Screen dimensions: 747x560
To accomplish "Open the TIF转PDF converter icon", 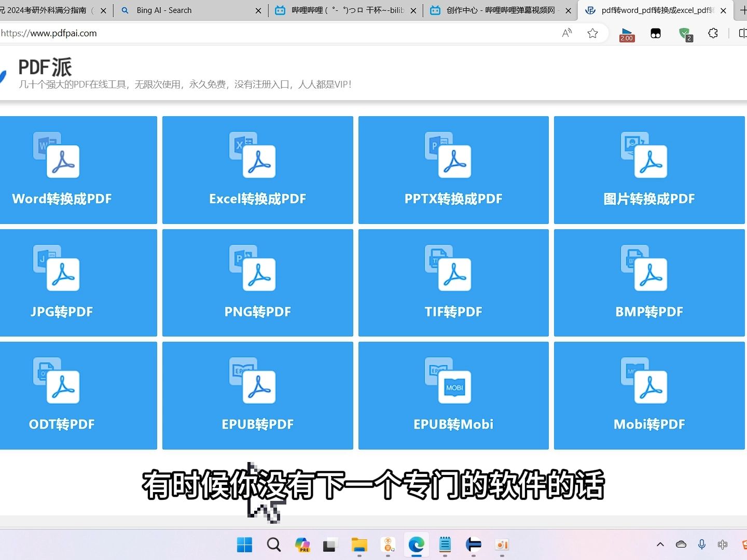I will click(448, 268).
